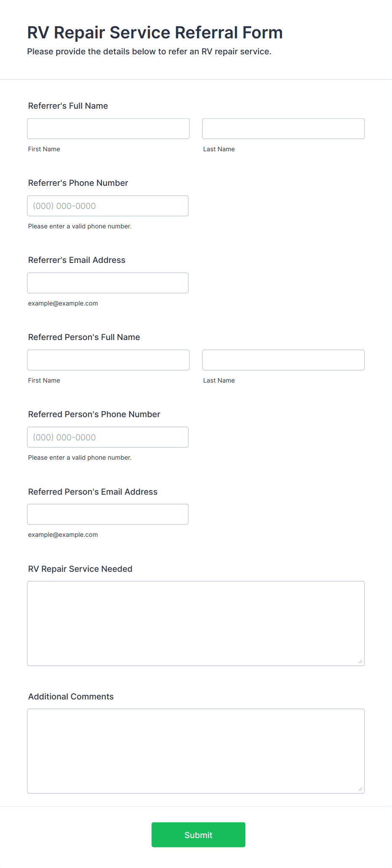Grab Additional Comments textarea resize handle
The image size is (392, 868).
(x=360, y=789)
